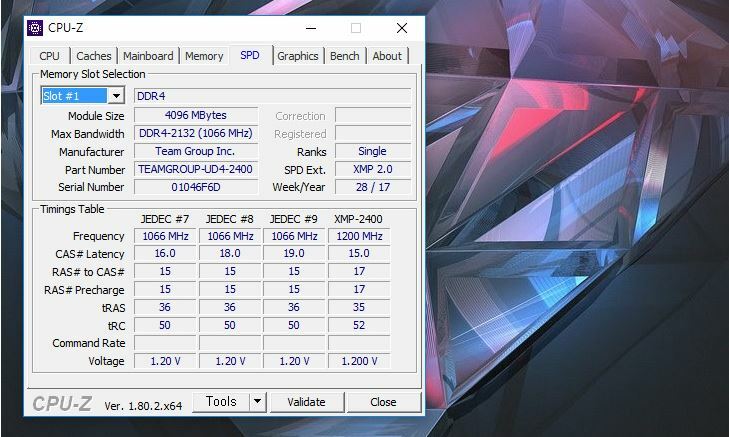Click the JEDEC #8 column header
The height and width of the screenshot is (437, 729).
pyautogui.click(x=230, y=219)
